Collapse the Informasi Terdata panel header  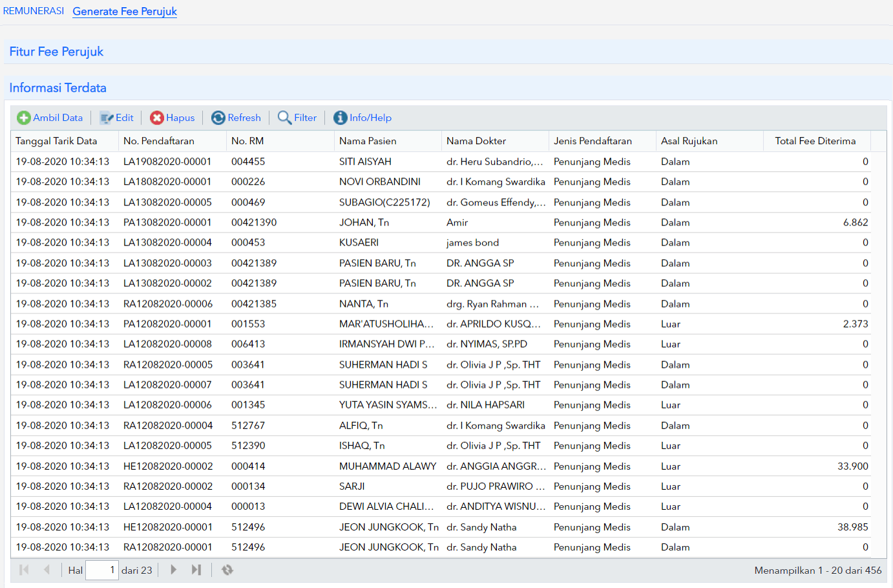[x=448, y=88]
